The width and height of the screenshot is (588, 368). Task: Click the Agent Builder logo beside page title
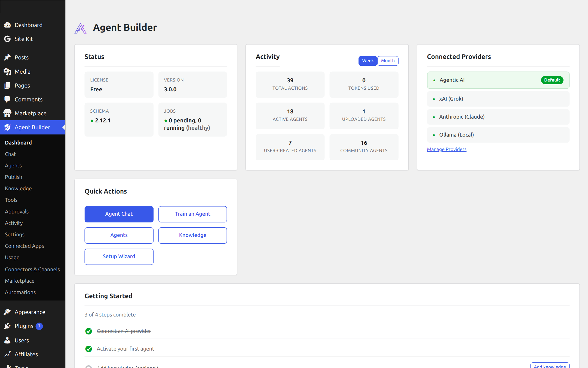point(81,28)
